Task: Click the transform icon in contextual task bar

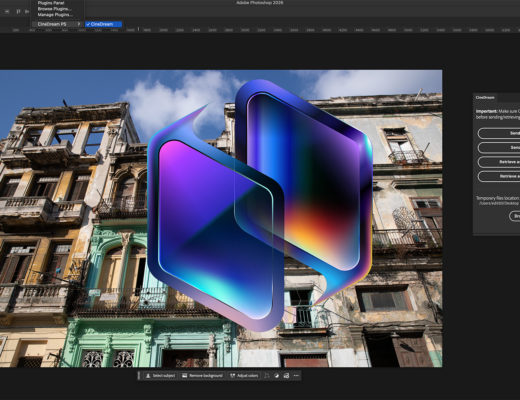Action: click(x=267, y=376)
